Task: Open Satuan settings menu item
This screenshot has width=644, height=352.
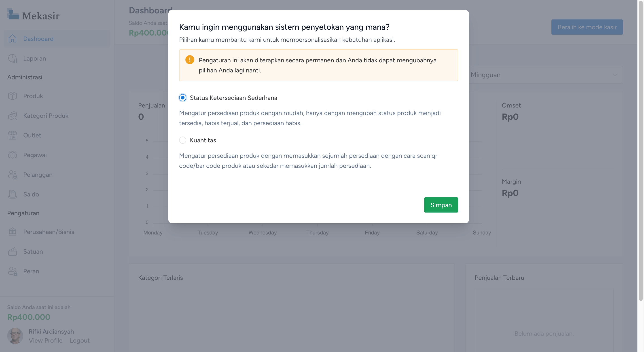Action: coord(33,251)
